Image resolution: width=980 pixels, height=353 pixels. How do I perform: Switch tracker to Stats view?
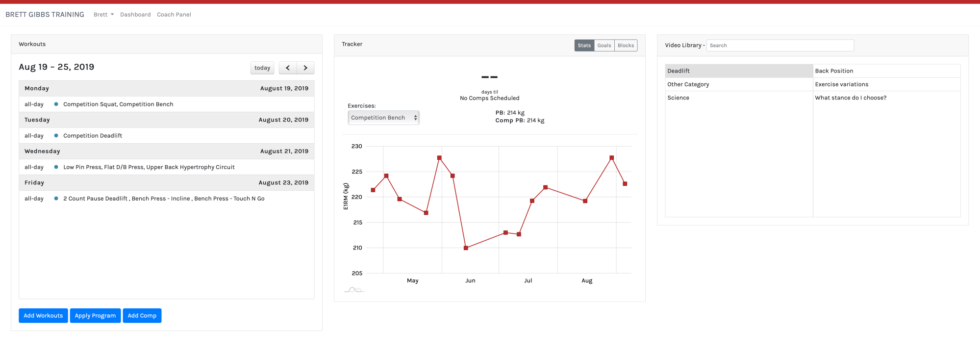[x=584, y=46]
